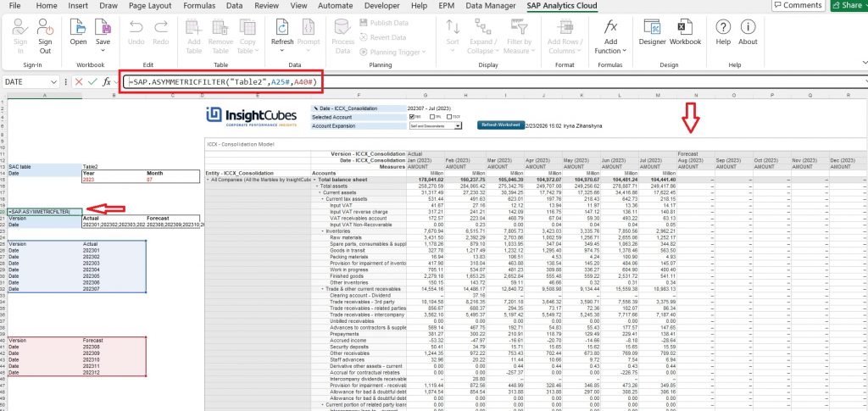Select the red Year value 2023
868x411 pixels.
[x=114, y=180]
